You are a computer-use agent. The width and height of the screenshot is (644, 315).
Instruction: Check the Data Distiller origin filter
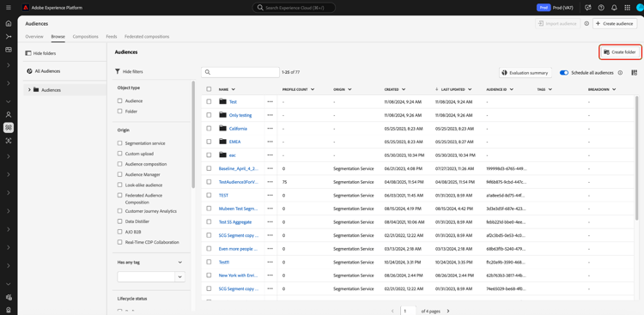point(119,221)
